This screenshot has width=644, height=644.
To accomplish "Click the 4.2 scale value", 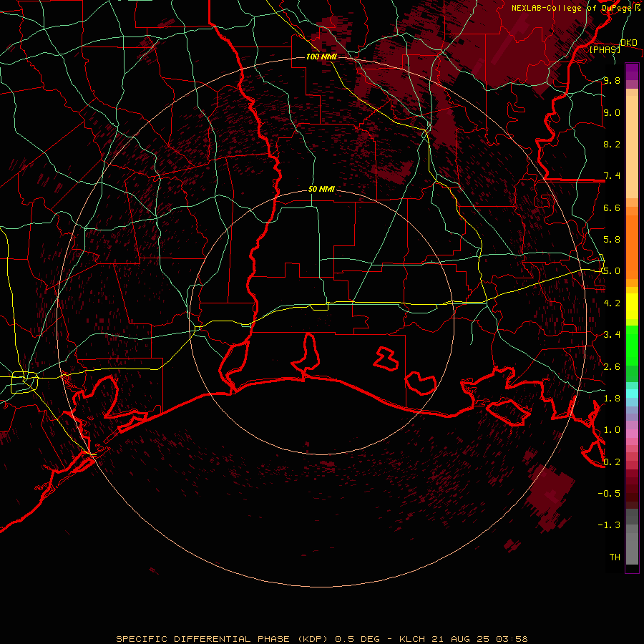I will [612, 303].
